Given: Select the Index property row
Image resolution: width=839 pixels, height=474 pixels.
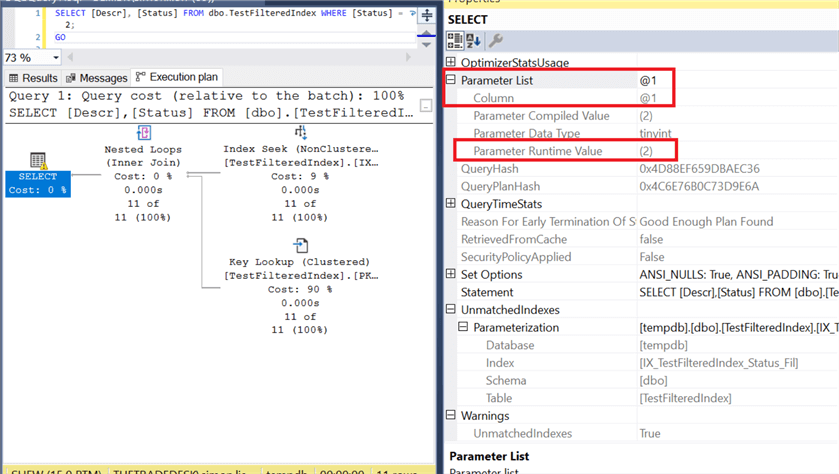Looking at the screenshot, I should click(648, 363).
